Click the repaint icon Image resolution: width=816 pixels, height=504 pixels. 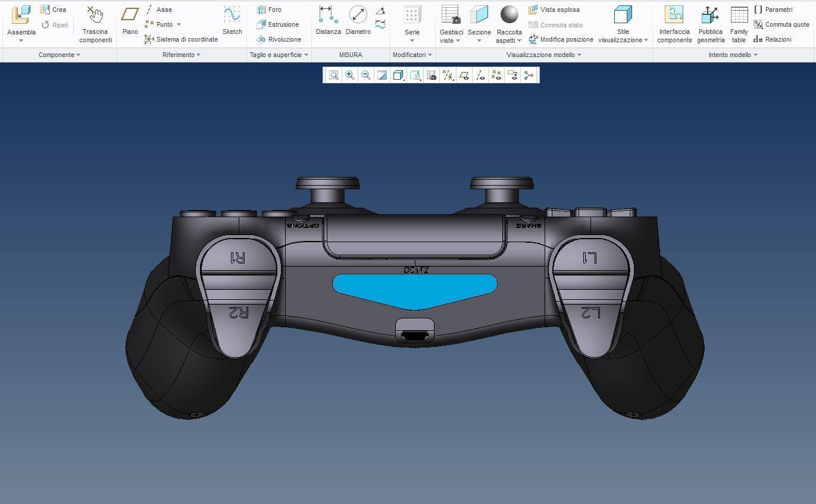[x=382, y=75]
